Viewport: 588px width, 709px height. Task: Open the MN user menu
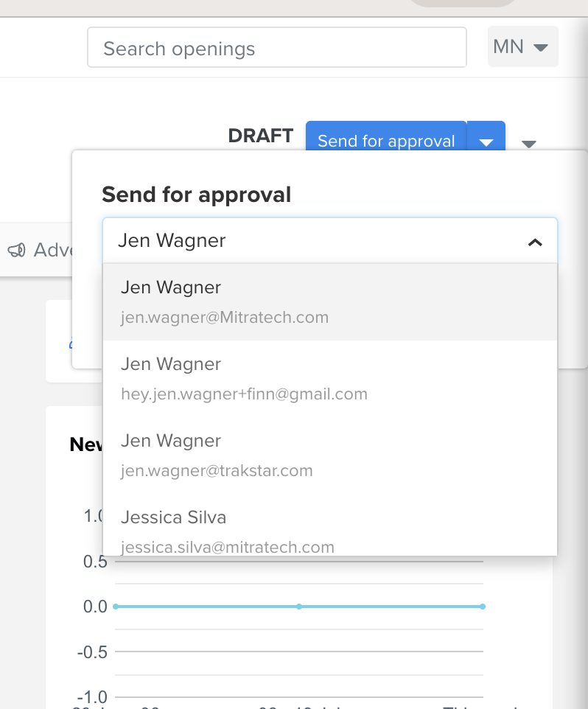click(x=522, y=46)
